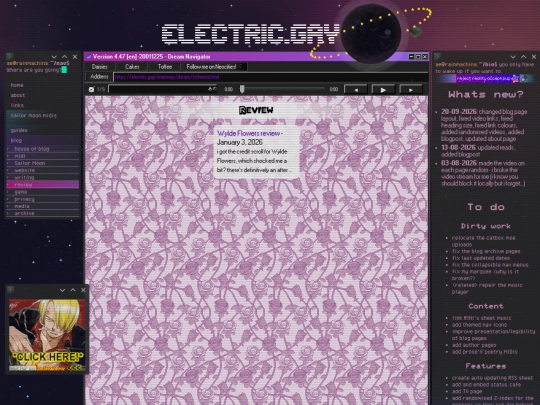Screen dimensions: 540x405
Task: Open the links page
Action: point(17,105)
